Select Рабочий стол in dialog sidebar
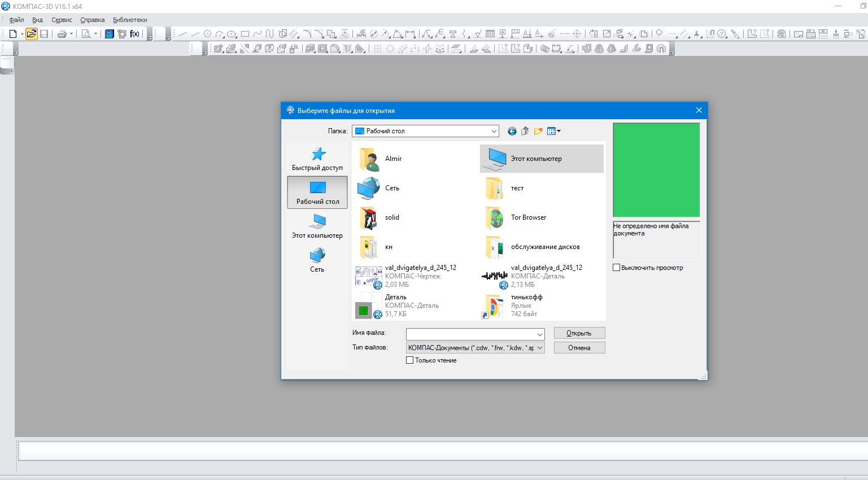The width and height of the screenshot is (868, 480). click(x=317, y=193)
